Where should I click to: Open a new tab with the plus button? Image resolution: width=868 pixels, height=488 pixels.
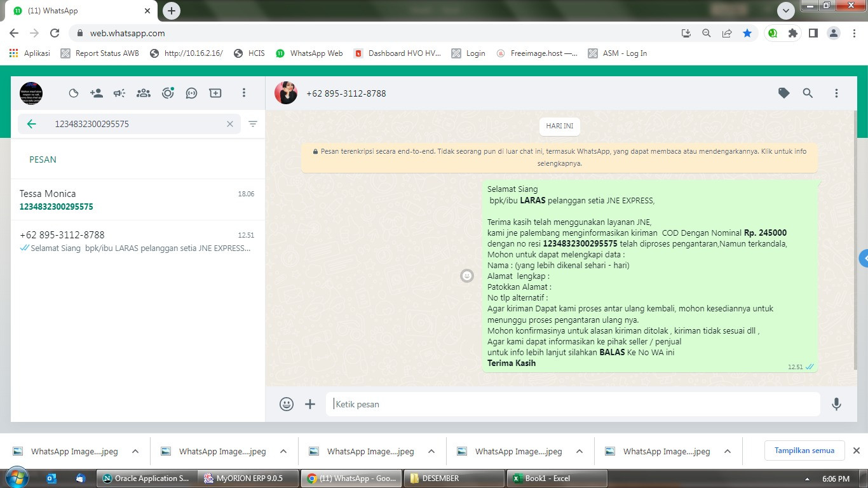171,11
